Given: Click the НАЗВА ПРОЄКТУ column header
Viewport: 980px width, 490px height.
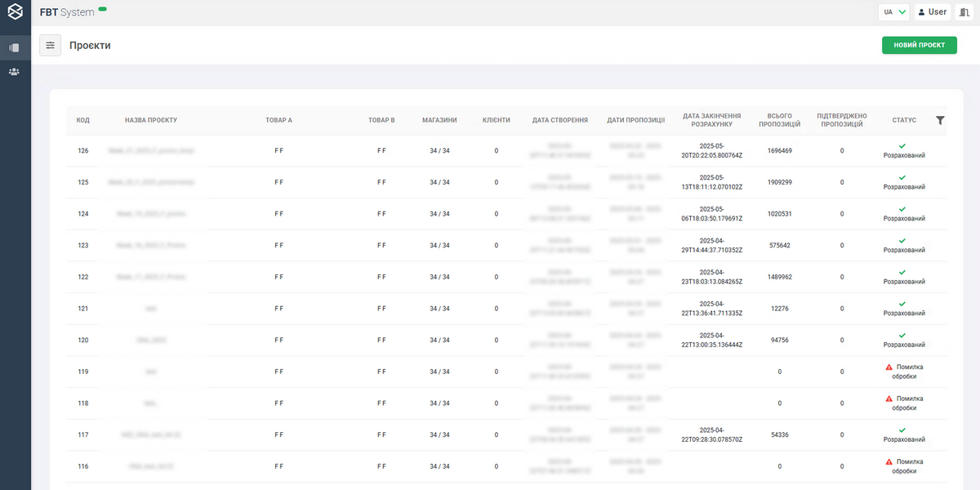Looking at the screenshot, I should point(151,120).
